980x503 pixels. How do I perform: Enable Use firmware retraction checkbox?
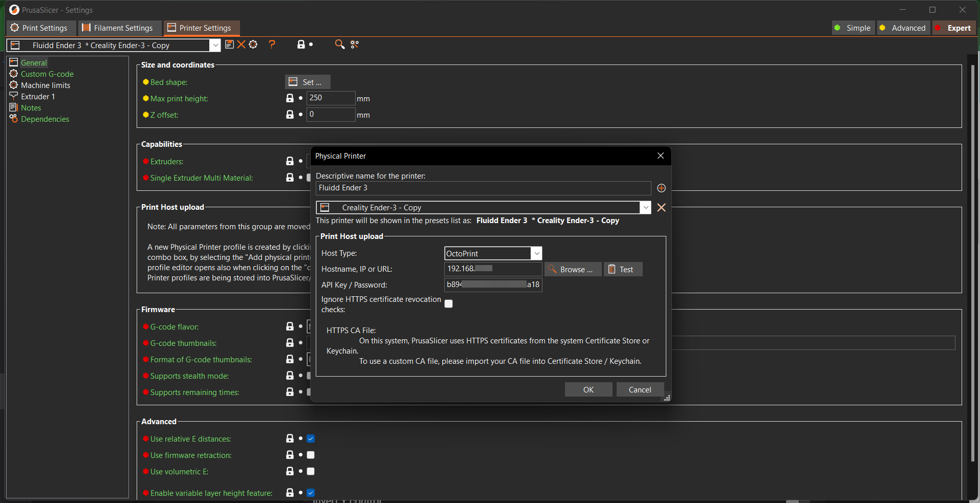point(311,455)
